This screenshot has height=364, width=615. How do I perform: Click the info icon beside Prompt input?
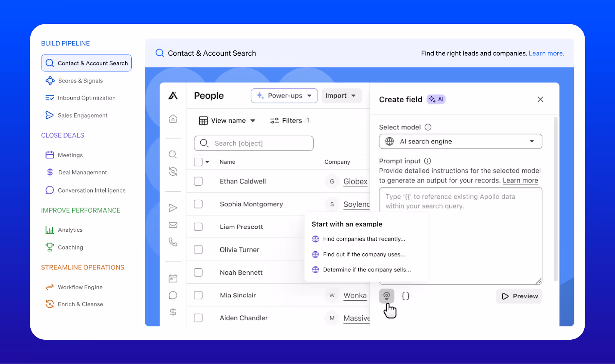click(427, 161)
